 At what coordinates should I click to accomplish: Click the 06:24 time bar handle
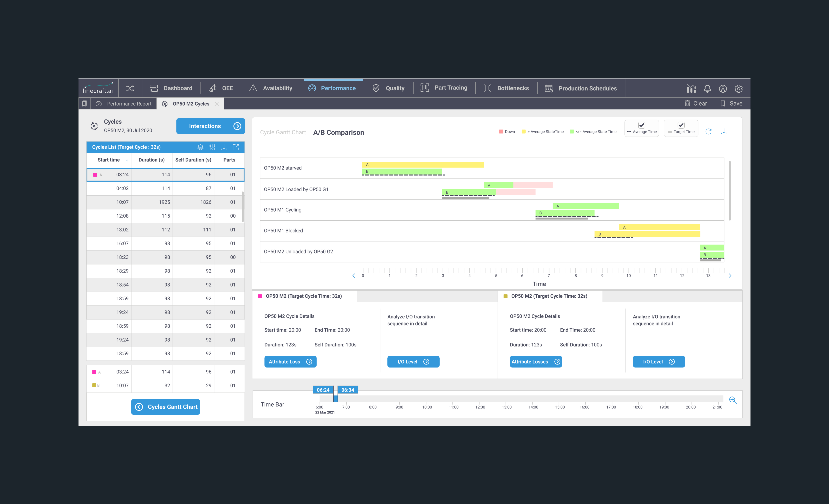point(323,390)
